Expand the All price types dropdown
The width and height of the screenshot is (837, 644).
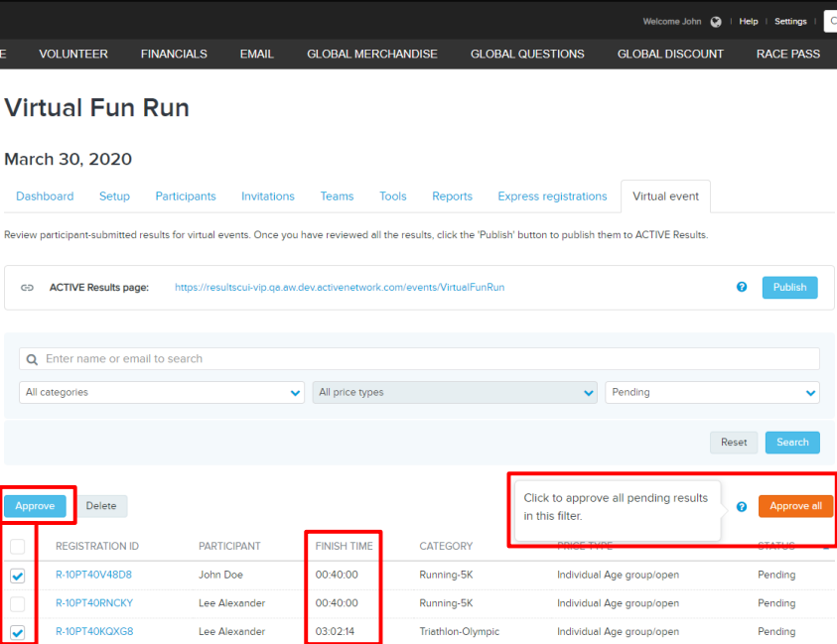(x=455, y=393)
